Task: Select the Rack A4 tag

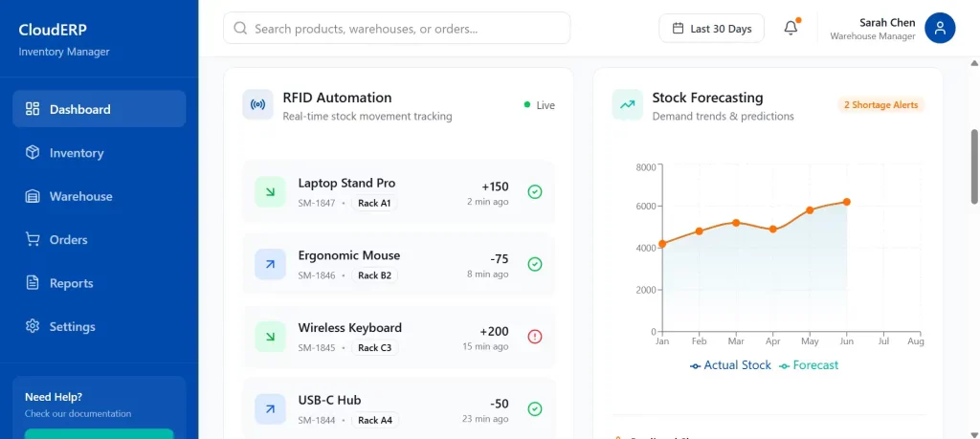Action: [x=375, y=420]
